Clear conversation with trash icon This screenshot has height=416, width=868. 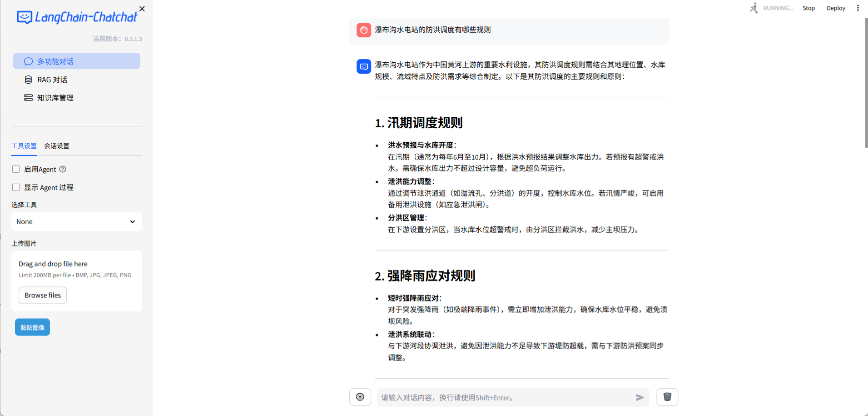(x=667, y=397)
